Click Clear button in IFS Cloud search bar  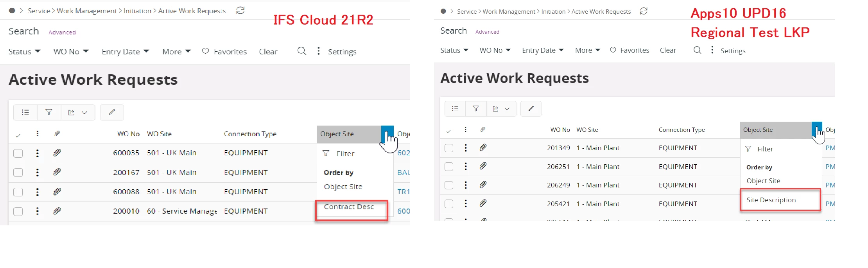tap(268, 52)
